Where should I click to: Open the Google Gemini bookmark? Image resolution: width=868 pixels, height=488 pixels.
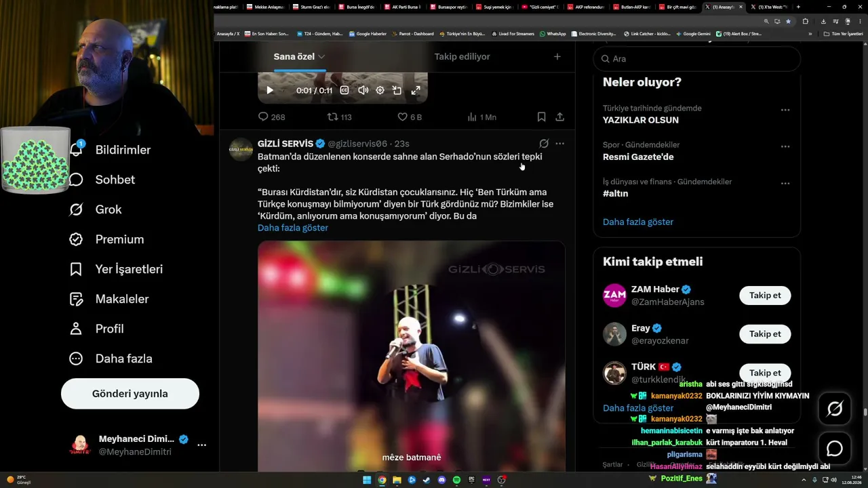tap(693, 34)
